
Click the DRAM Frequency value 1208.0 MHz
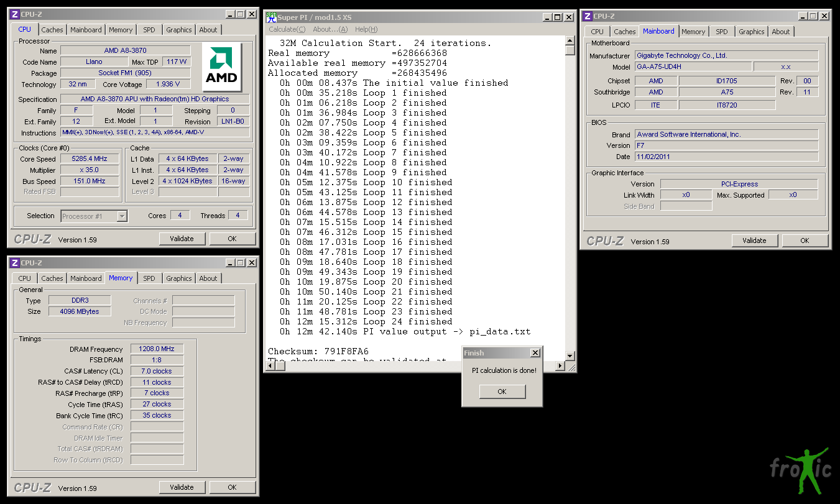pos(157,349)
